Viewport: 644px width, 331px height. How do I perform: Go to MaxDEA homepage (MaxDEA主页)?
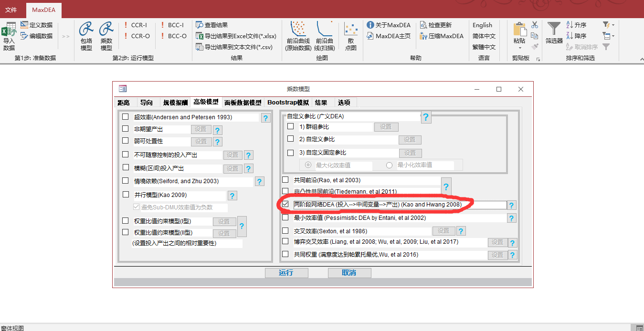point(389,36)
